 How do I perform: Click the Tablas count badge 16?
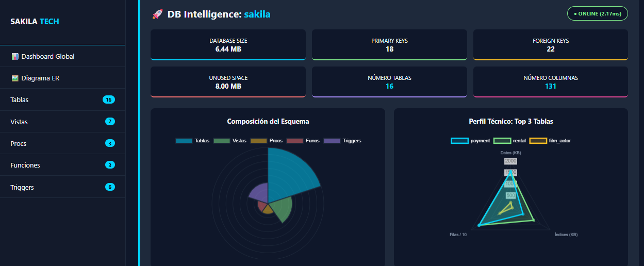[108, 99]
